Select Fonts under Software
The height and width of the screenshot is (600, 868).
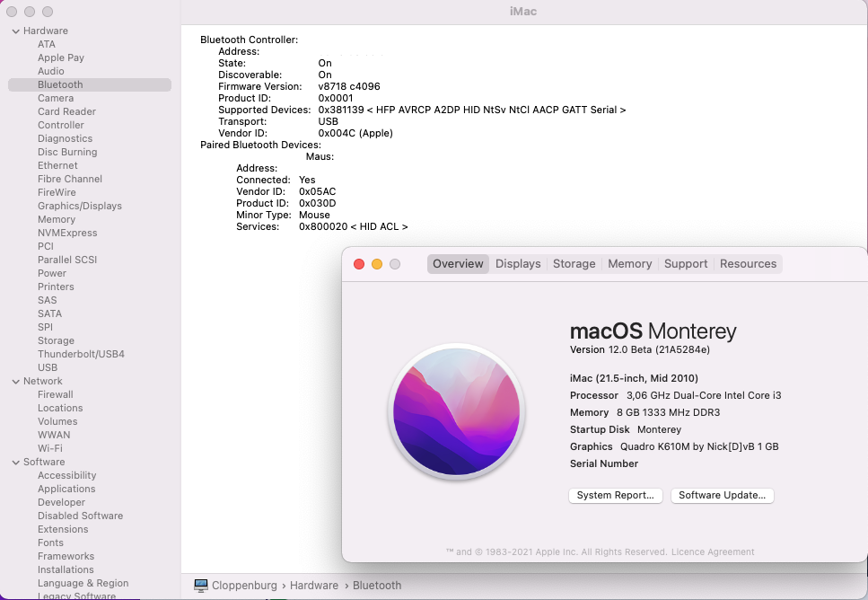(x=50, y=543)
